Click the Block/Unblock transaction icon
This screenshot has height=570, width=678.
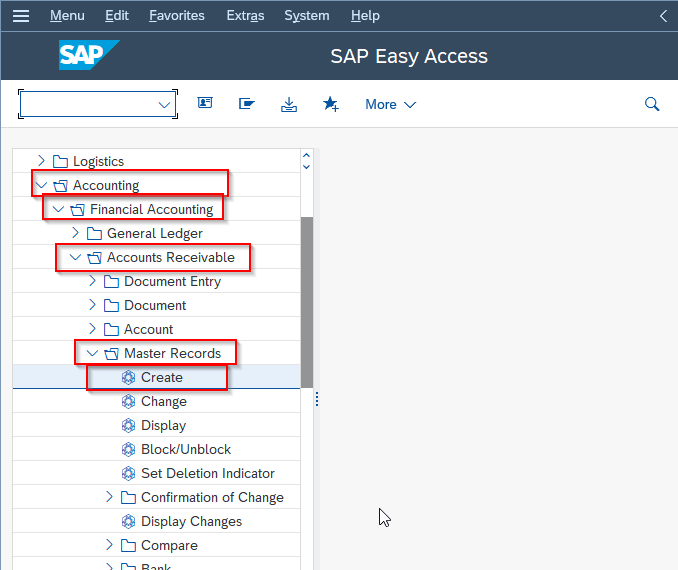coord(128,450)
